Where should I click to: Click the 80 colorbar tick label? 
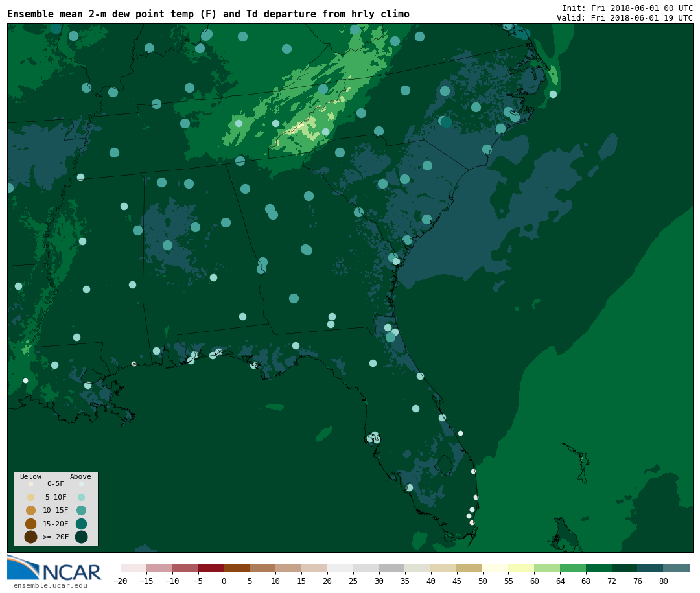tap(664, 581)
